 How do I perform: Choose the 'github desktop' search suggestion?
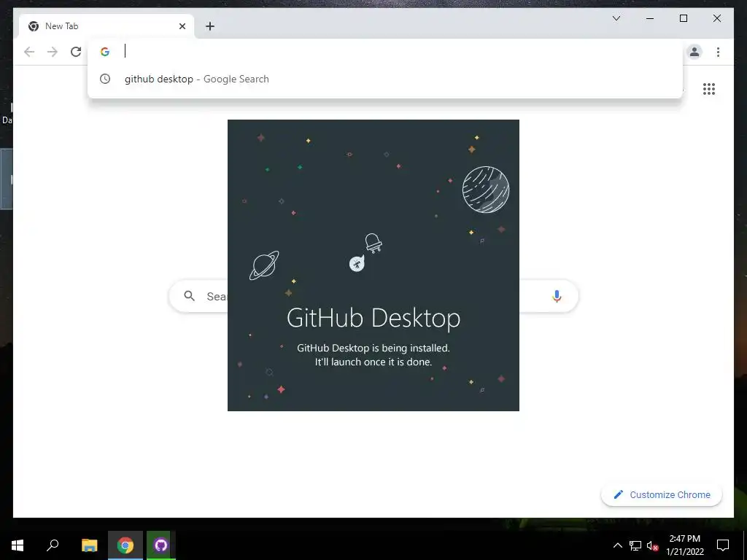(385, 79)
